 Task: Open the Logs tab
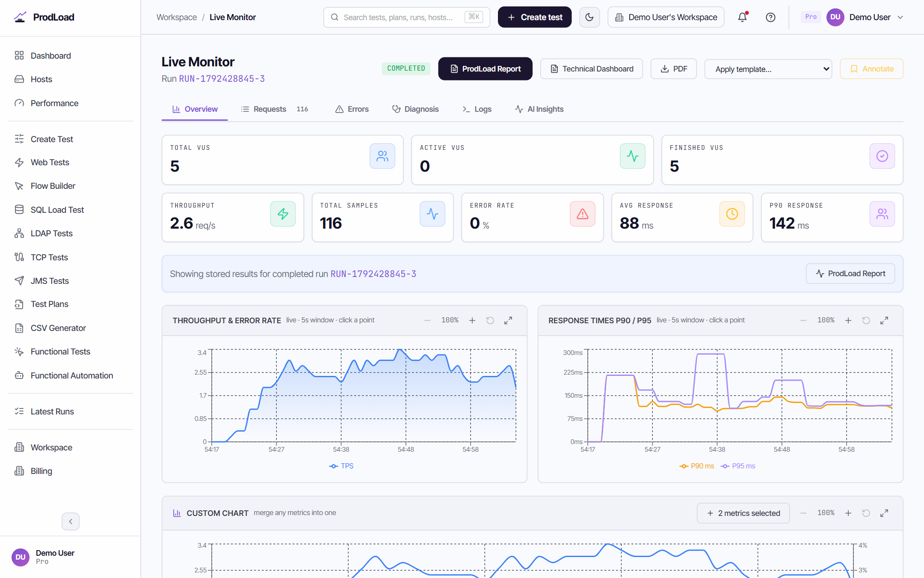(x=477, y=109)
